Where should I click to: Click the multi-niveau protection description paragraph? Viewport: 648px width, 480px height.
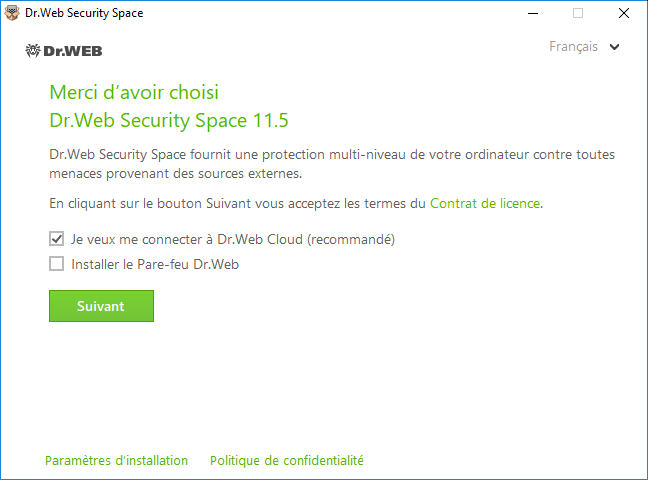tap(332, 164)
